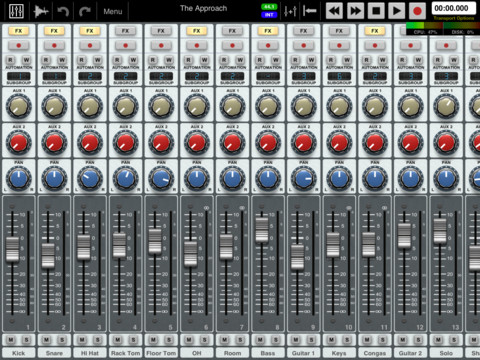480x360 pixels.
Task: Open Transport Options below the time display
Action: point(454,18)
